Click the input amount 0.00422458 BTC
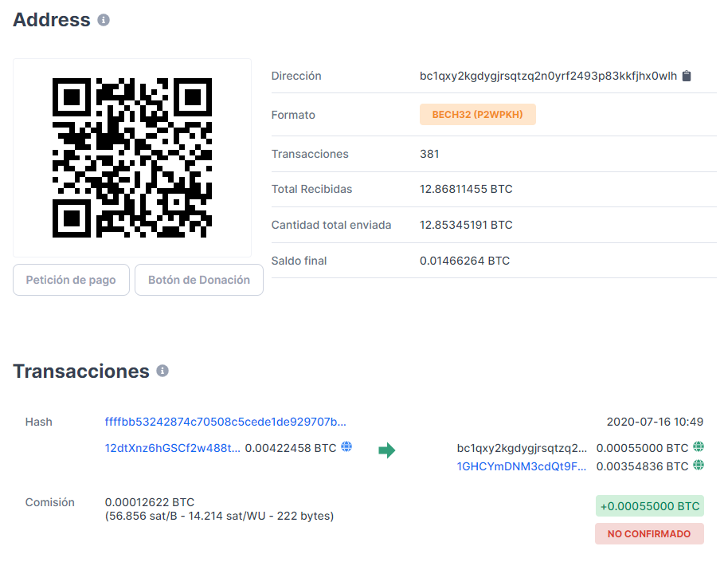This screenshot has height=562, width=728. 291,448
